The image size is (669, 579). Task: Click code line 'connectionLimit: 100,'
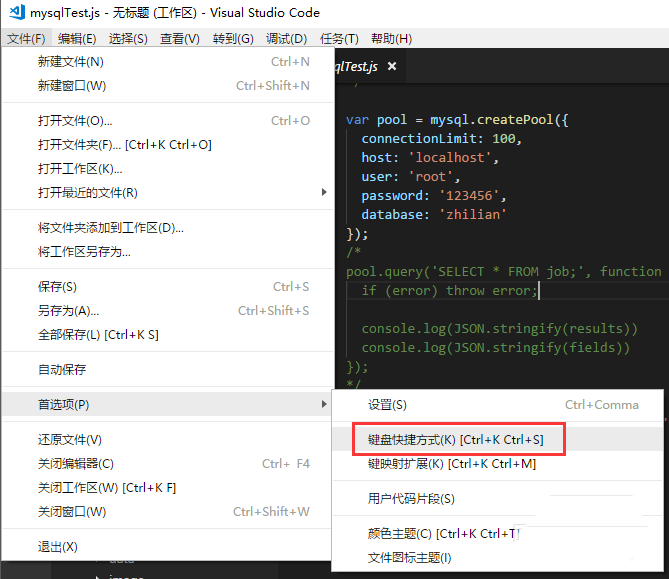(442, 139)
